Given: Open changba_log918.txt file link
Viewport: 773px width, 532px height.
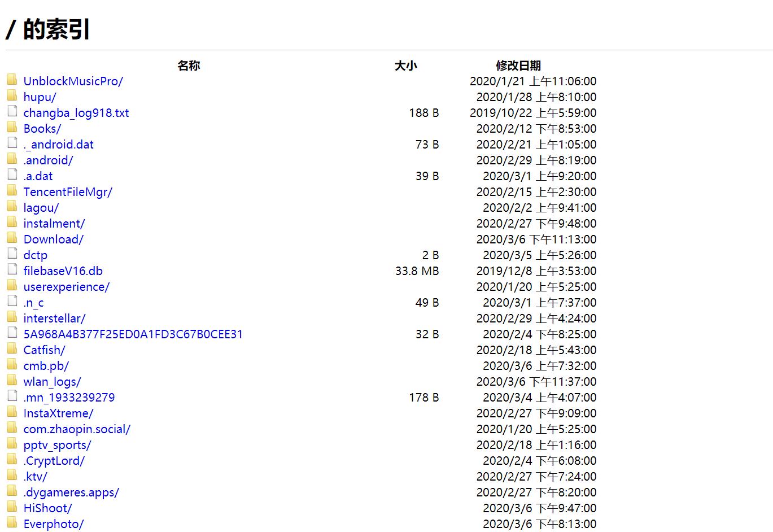Looking at the screenshot, I should (76, 113).
